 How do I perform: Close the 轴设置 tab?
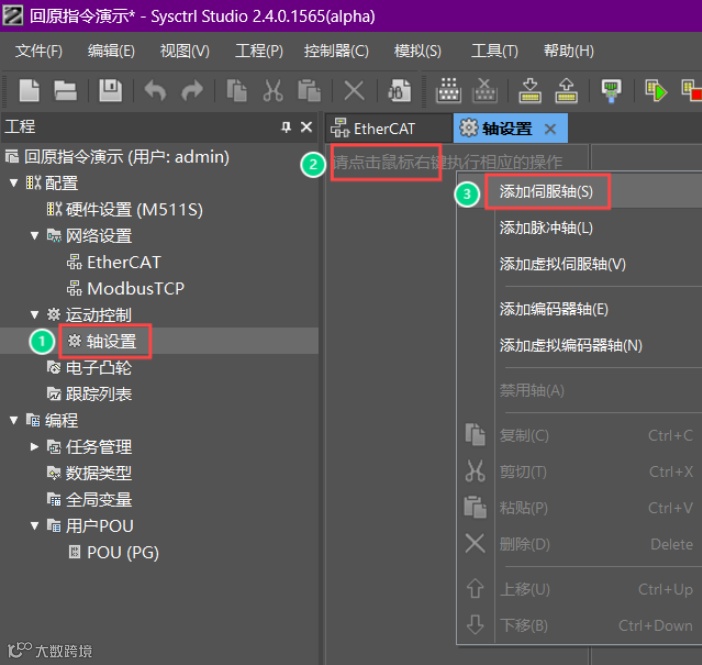550,129
